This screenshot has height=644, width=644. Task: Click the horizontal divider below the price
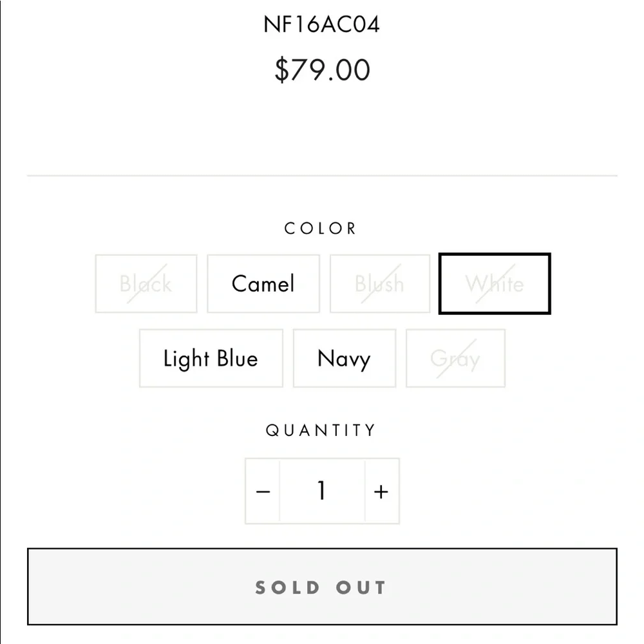(322, 175)
